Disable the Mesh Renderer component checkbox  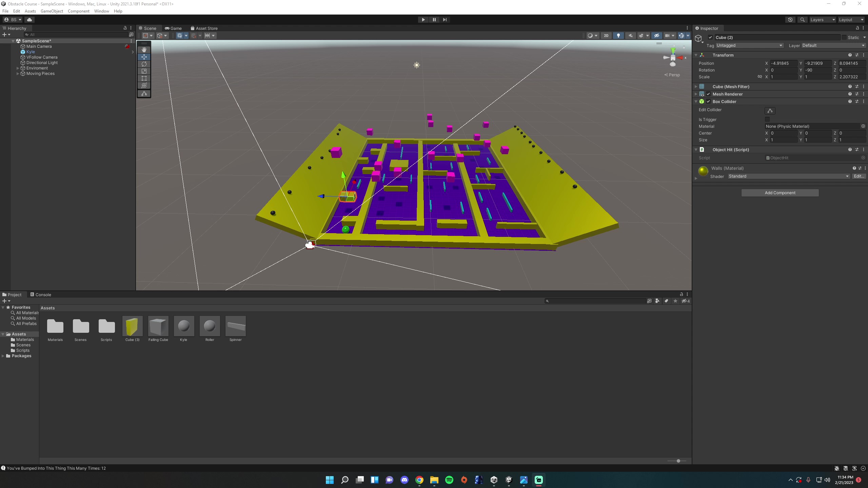(x=708, y=94)
